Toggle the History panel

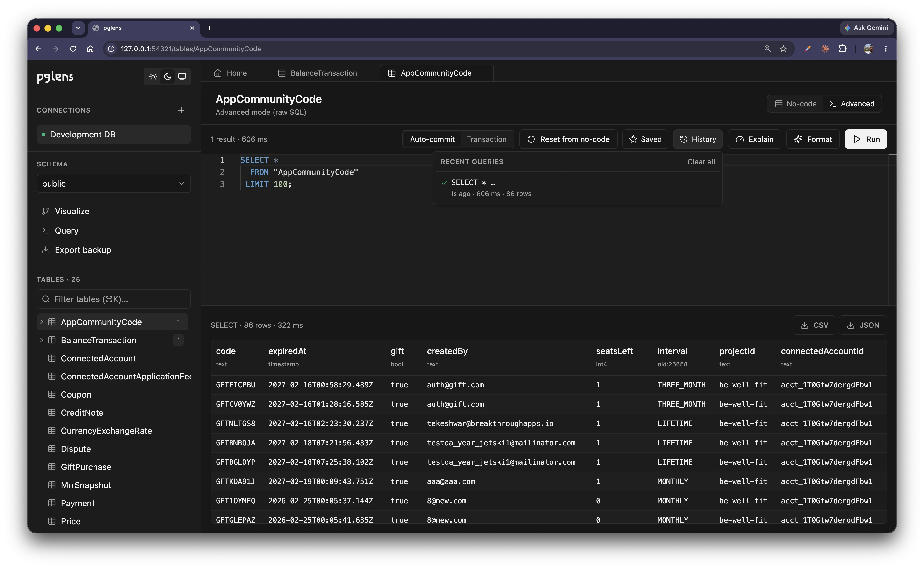[698, 139]
